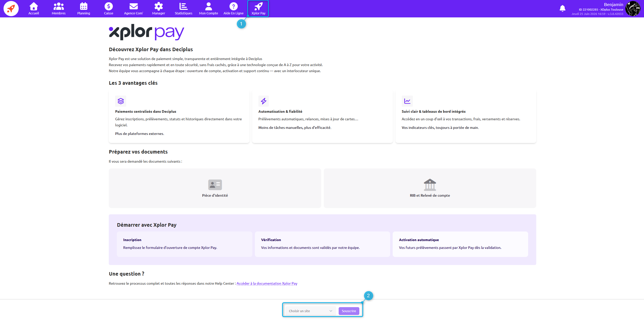
Task: Click the Vérification step title
Action: click(271, 240)
